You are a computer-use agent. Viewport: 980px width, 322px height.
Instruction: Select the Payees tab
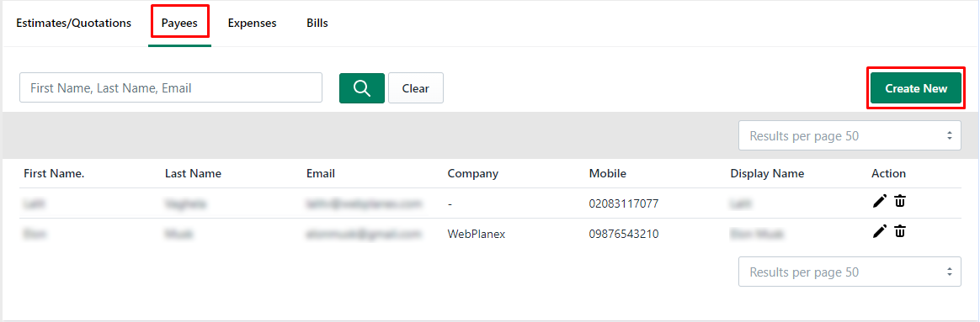pos(179,24)
